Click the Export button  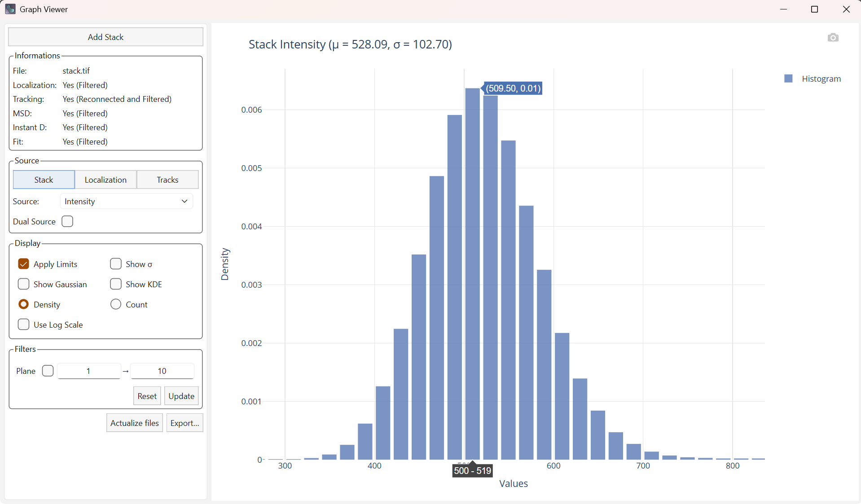coord(184,422)
